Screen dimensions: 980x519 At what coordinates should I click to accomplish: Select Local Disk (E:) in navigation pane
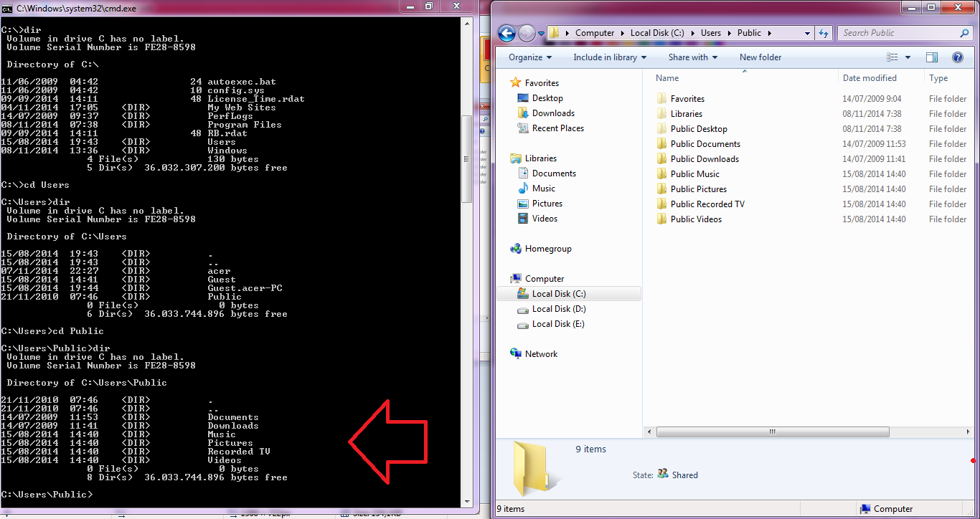click(x=558, y=324)
